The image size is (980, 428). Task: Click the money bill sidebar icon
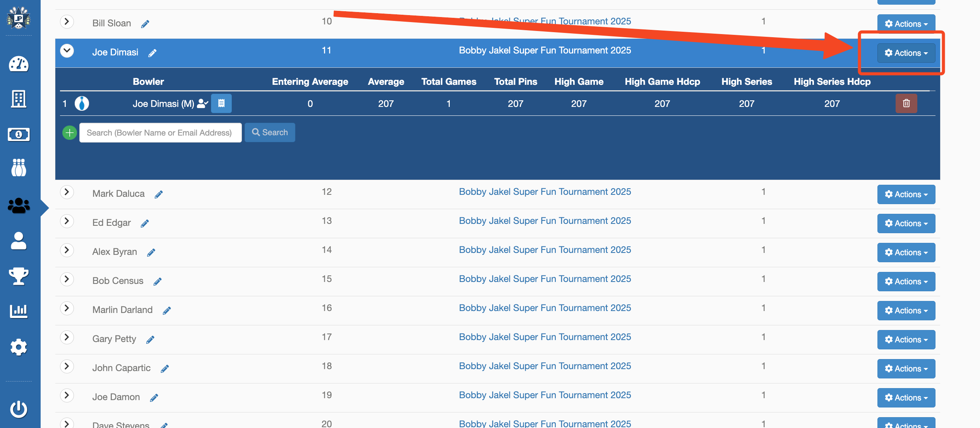19,134
